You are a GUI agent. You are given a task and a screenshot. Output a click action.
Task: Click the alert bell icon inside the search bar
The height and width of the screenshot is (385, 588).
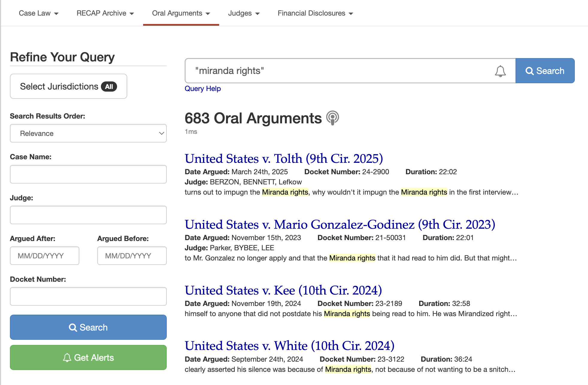(500, 71)
